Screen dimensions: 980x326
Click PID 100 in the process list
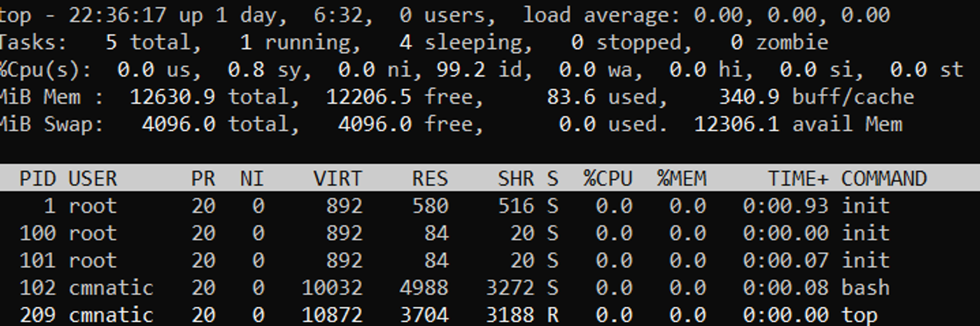point(37,233)
